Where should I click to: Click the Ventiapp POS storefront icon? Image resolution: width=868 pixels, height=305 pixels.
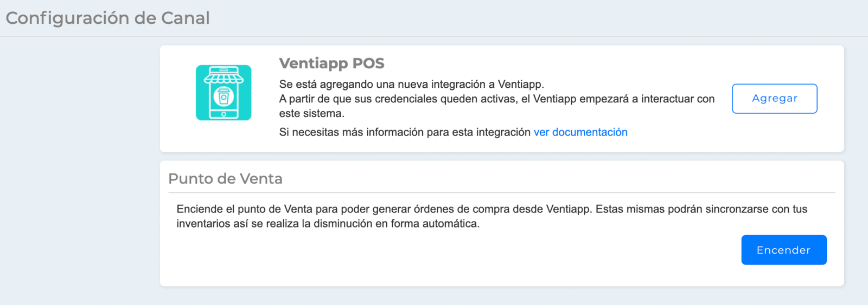click(x=224, y=93)
